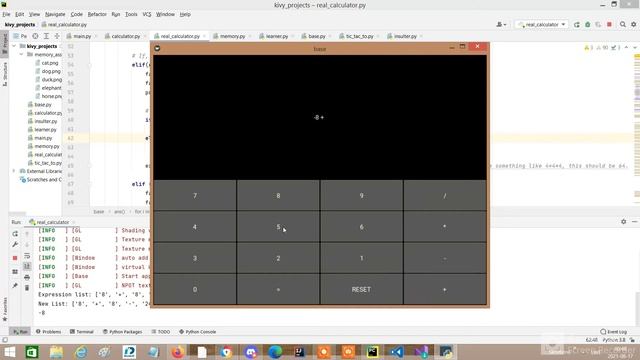Click calculator button 5
Viewport: 640px width, 360px height.
click(278, 227)
